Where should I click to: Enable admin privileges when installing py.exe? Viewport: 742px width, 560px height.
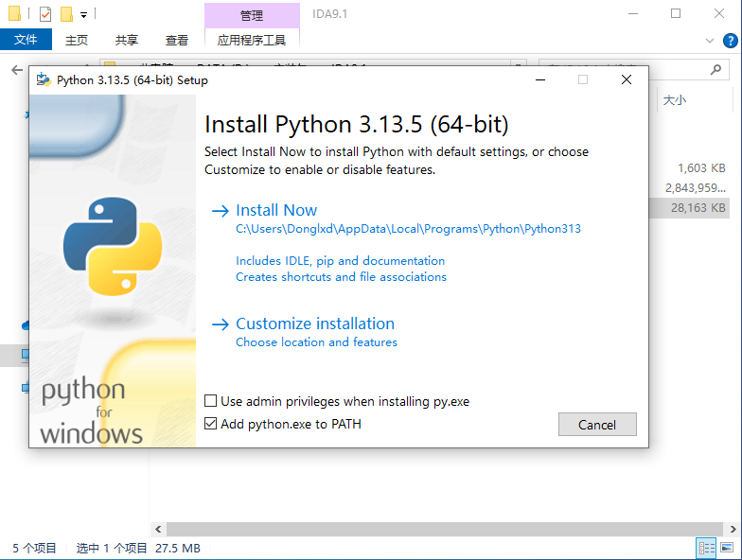click(211, 401)
